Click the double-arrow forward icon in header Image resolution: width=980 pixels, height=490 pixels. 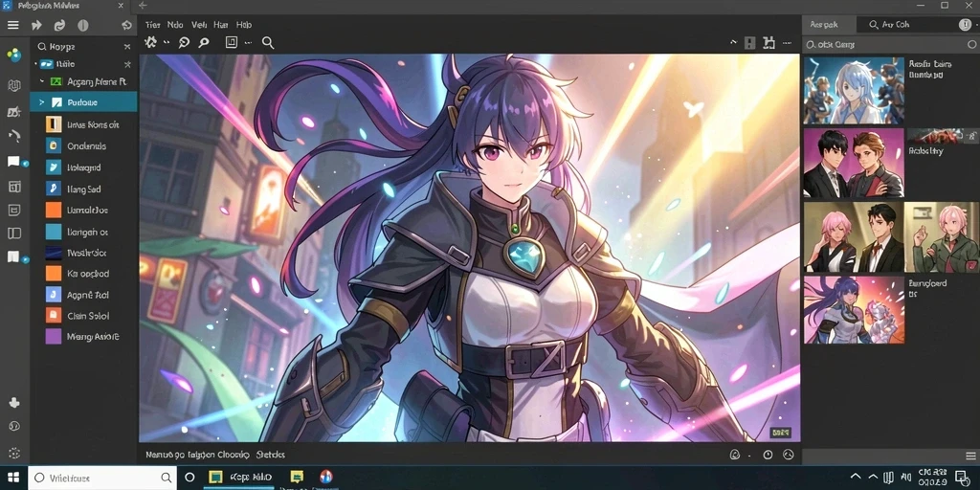point(37,26)
